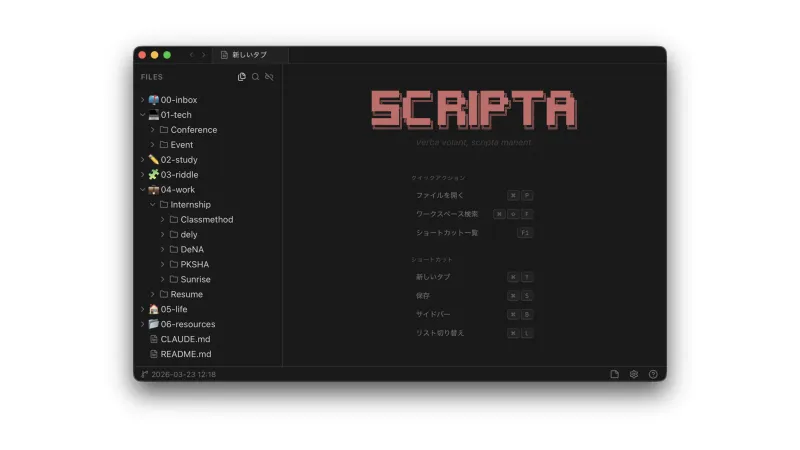Open the README.md file name
Screen dimensions: 800x450
(x=186, y=354)
